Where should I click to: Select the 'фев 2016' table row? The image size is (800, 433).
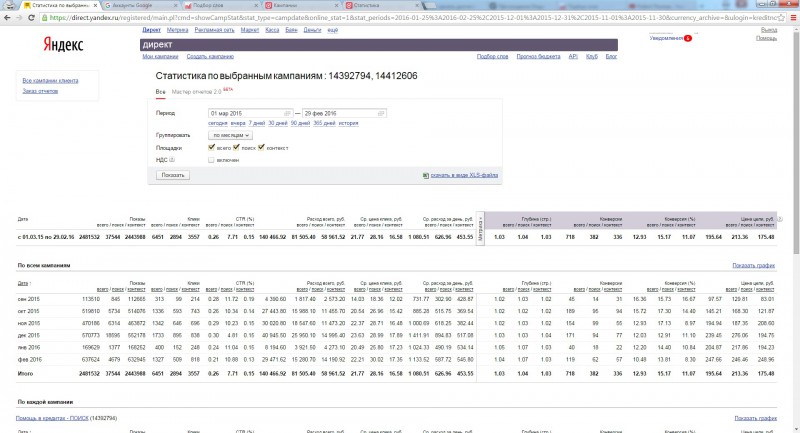click(396, 360)
